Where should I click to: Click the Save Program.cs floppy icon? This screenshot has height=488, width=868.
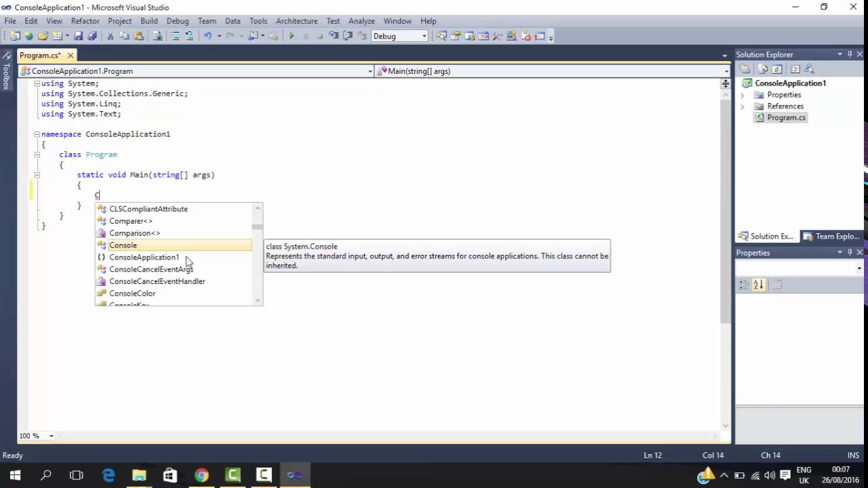[78, 36]
